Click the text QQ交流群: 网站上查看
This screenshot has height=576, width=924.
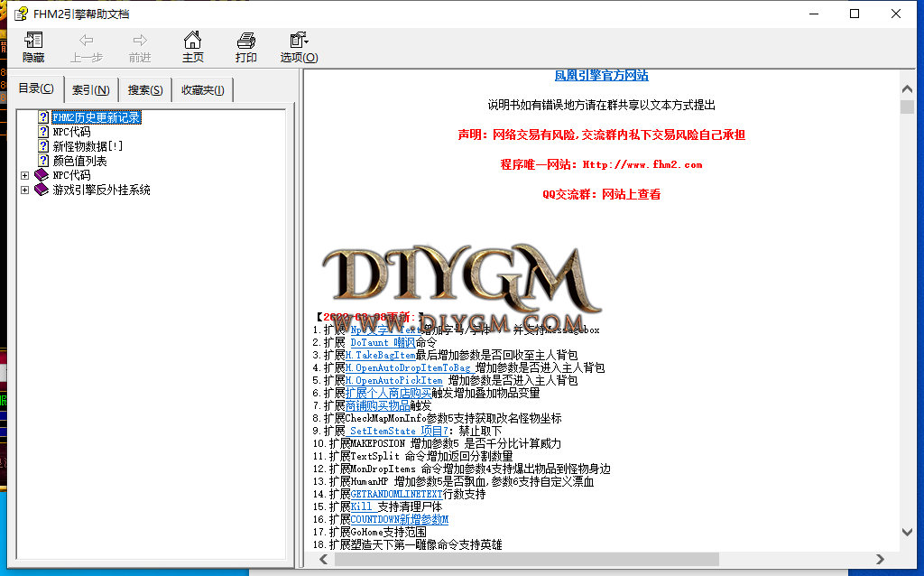(x=601, y=194)
